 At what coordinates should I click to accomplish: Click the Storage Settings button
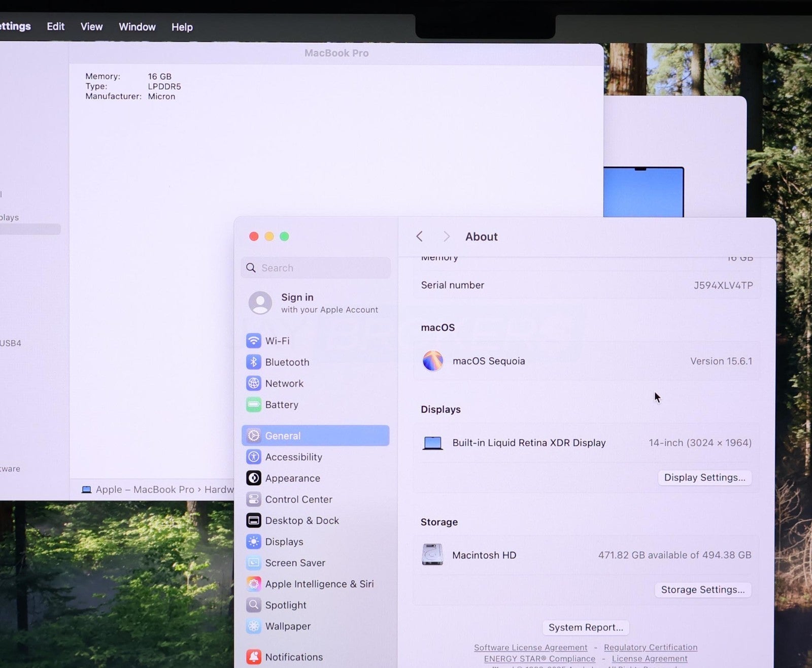click(x=703, y=590)
